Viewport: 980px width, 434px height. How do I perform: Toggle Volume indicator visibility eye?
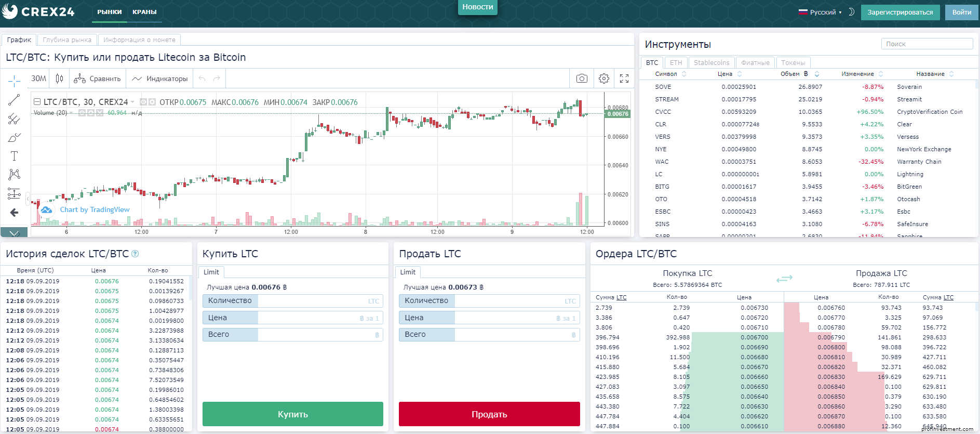point(82,113)
